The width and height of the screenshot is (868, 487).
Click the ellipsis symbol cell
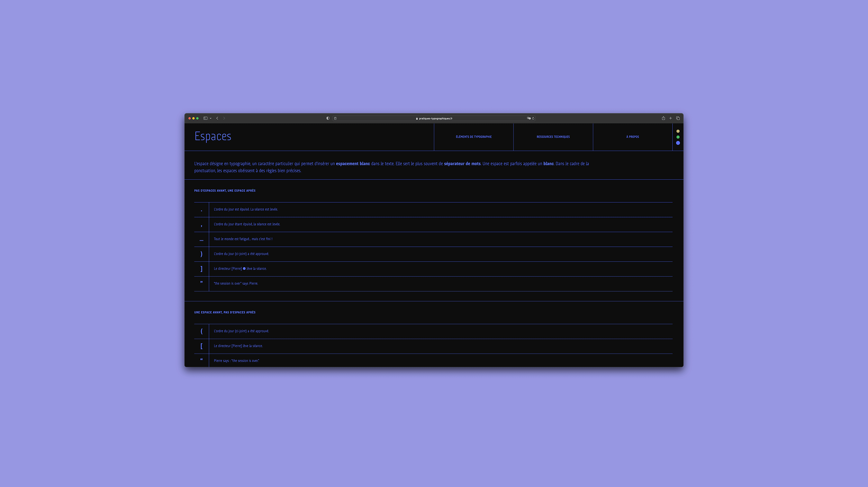coord(202,239)
